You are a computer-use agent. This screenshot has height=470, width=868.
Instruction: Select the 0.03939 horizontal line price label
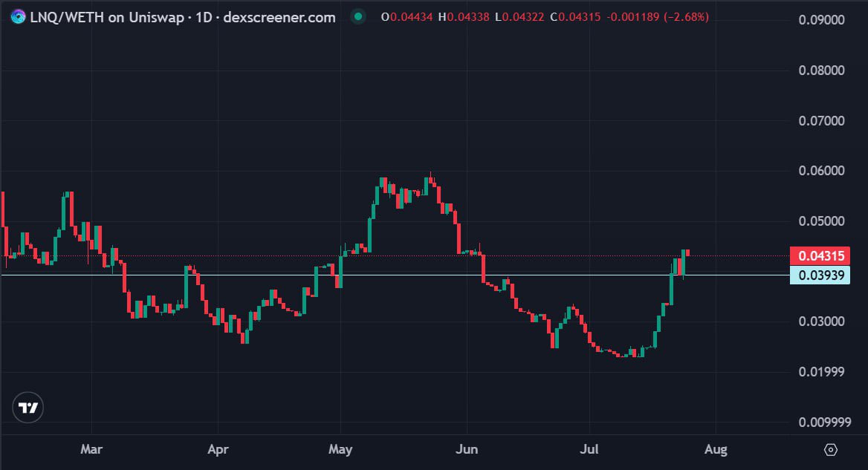tap(819, 275)
